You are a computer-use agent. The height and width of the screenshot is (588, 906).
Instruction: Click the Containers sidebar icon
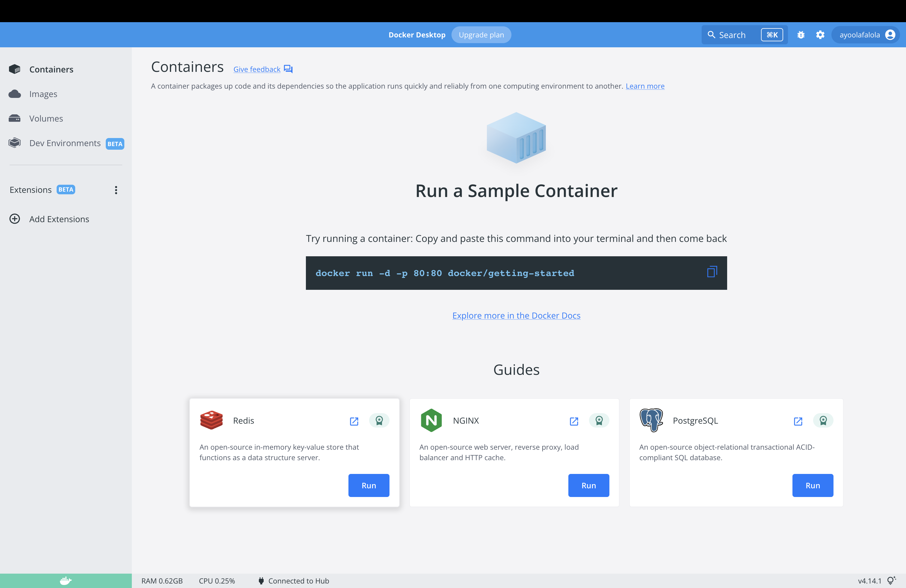[14, 69]
